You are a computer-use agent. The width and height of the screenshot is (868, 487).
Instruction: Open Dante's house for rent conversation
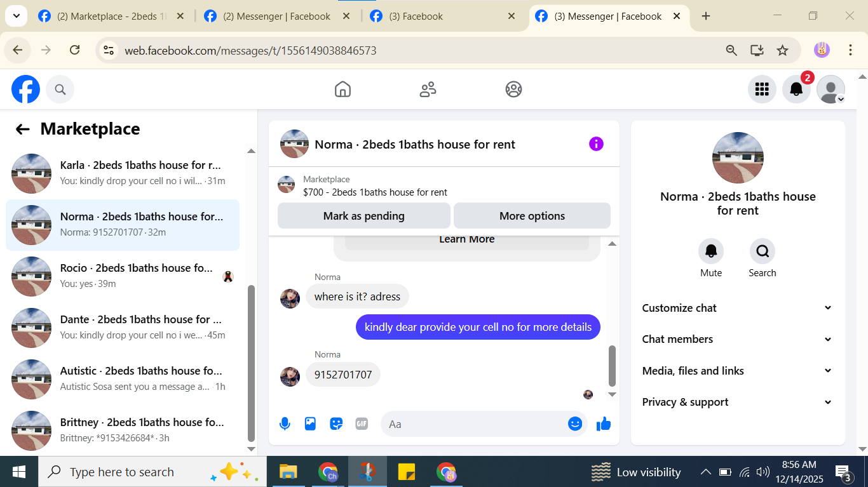pos(123,328)
